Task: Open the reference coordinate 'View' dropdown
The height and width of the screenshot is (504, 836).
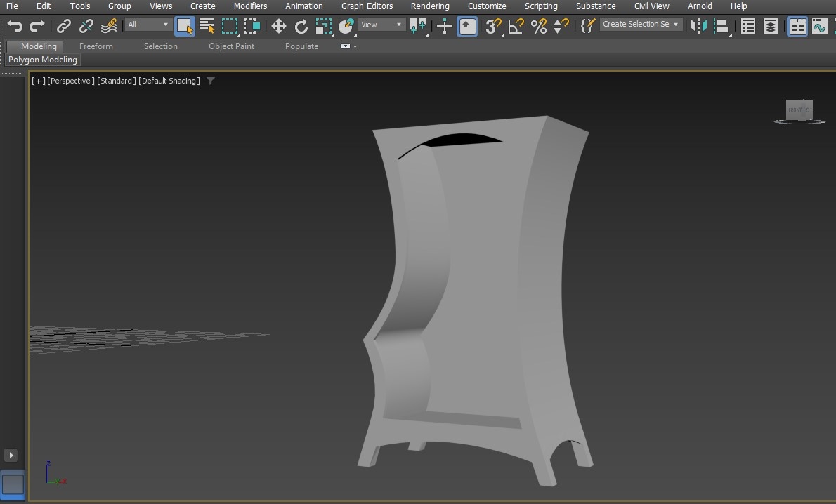Action: (381, 25)
